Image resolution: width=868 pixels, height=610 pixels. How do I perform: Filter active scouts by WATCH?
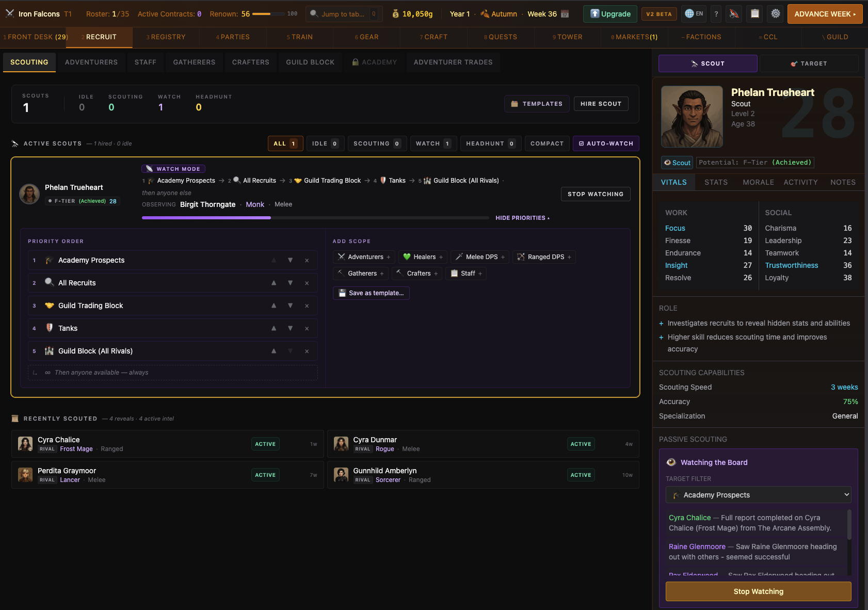pyautogui.click(x=433, y=143)
